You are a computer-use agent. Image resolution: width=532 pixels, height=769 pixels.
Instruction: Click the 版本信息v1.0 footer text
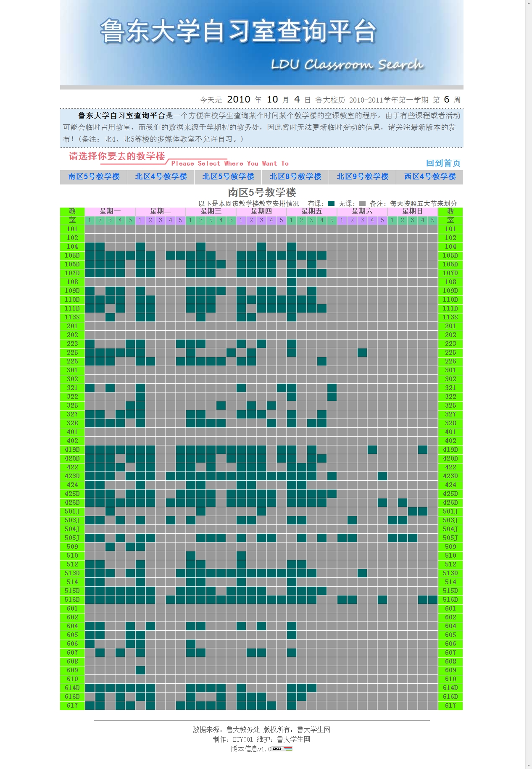coord(251,749)
